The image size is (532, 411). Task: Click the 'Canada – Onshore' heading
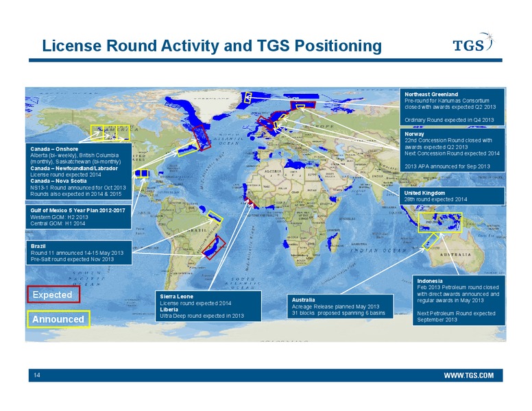click(x=54, y=149)
